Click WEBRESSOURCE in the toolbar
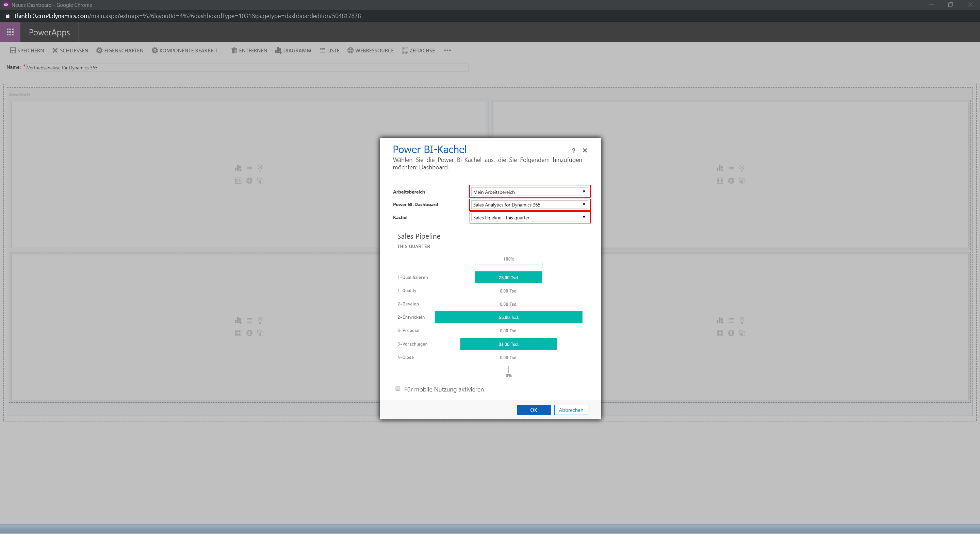980x534 pixels. click(x=371, y=51)
